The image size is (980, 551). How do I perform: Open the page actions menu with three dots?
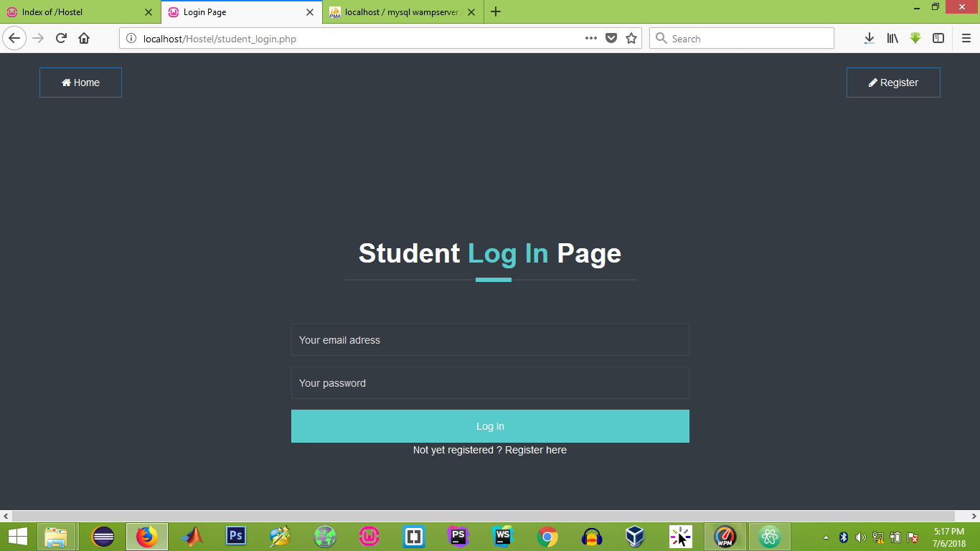click(x=590, y=38)
